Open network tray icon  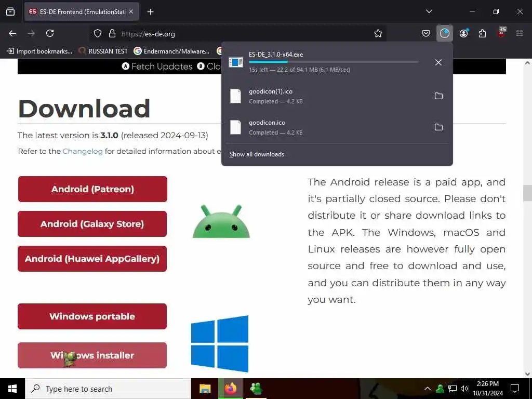click(453, 389)
